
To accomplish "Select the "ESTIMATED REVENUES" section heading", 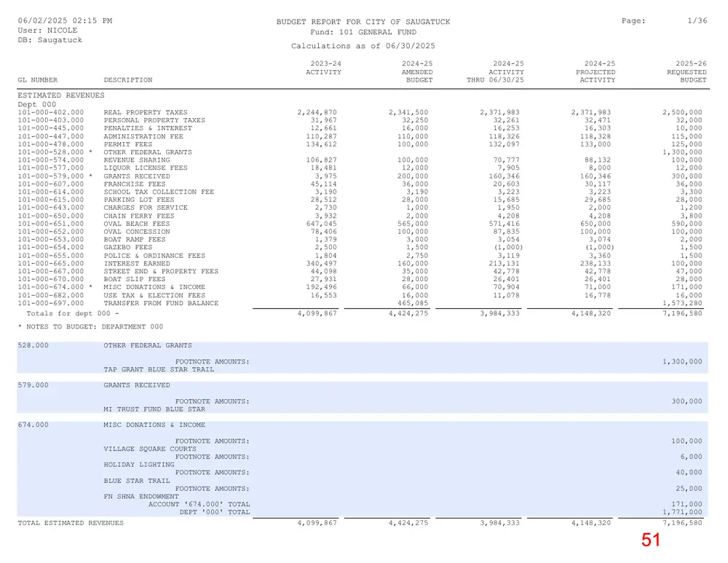I will 61,95.
